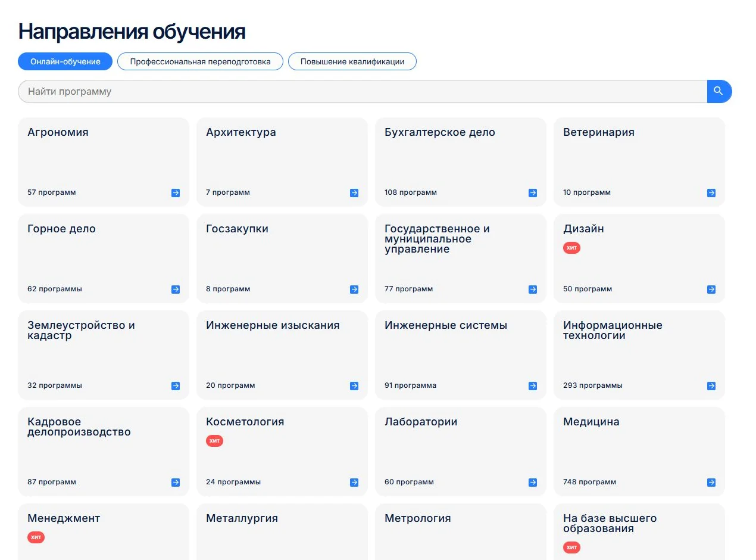The image size is (756, 560).
Task: Click arrow icon on Инженерные изыскания card
Action: pos(354,386)
